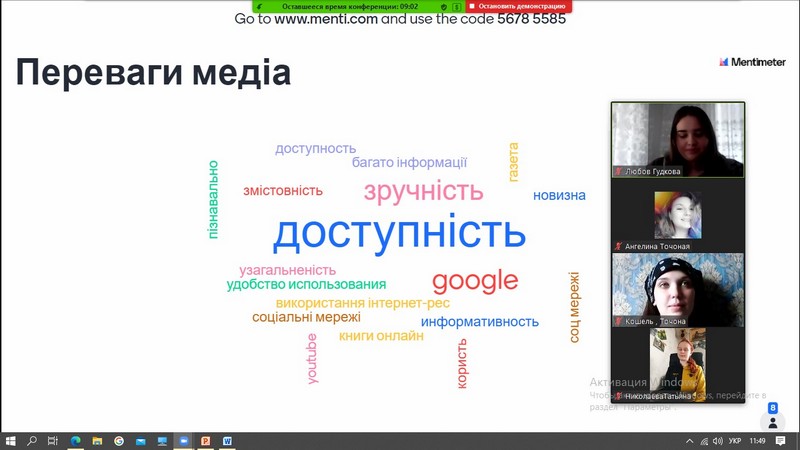Click the phrase соціальні мережі
The width and height of the screenshot is (800, 450).
[306, 317]
